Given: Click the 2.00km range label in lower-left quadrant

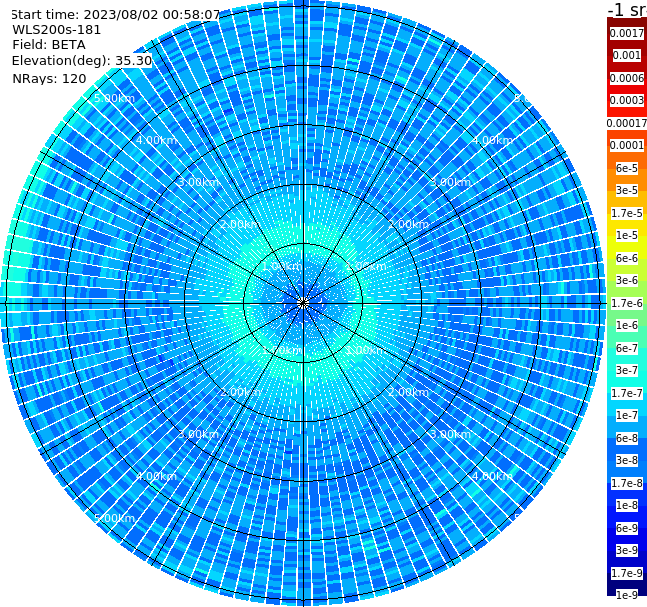Looking at the screenshot, I should 241,392.
